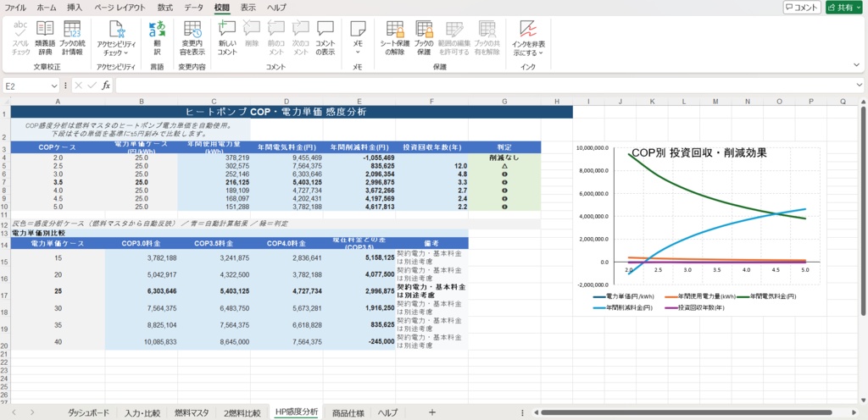Add a new sheet with plus button
This screenshot has height=420, width=868.
click(x=432, y=412)
